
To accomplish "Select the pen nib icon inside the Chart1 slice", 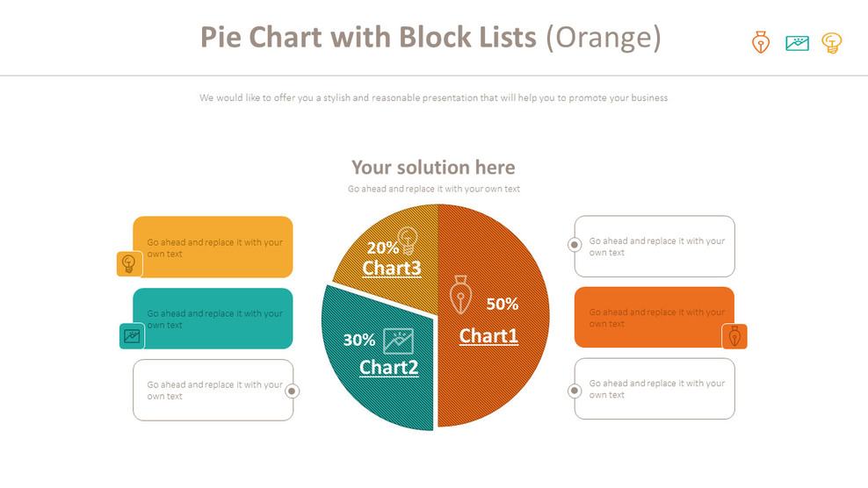I will tap(460, 295).
